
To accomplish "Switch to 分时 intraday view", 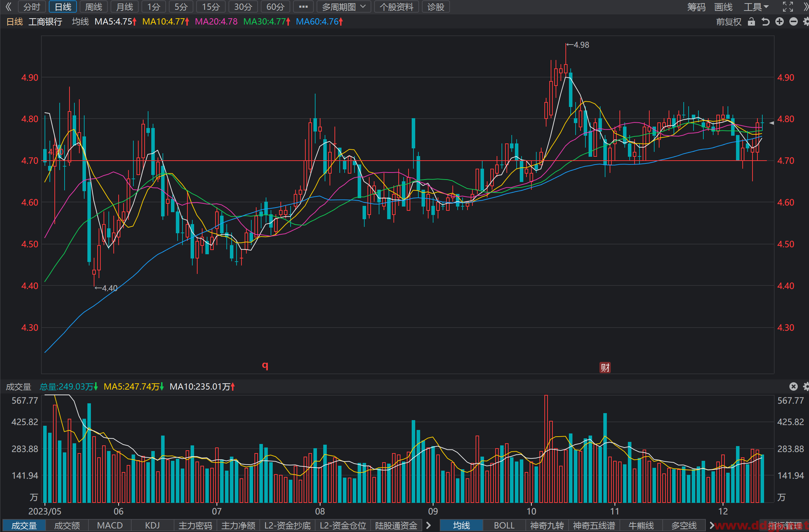I will click(32, 7).
